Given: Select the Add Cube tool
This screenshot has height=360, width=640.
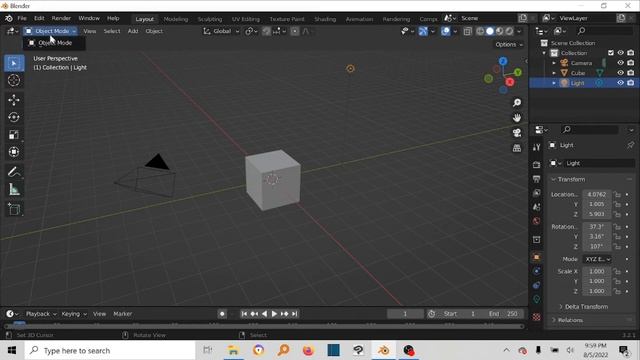Looking at the screenshot, I should pyautogui.click(x=14, y=209).
